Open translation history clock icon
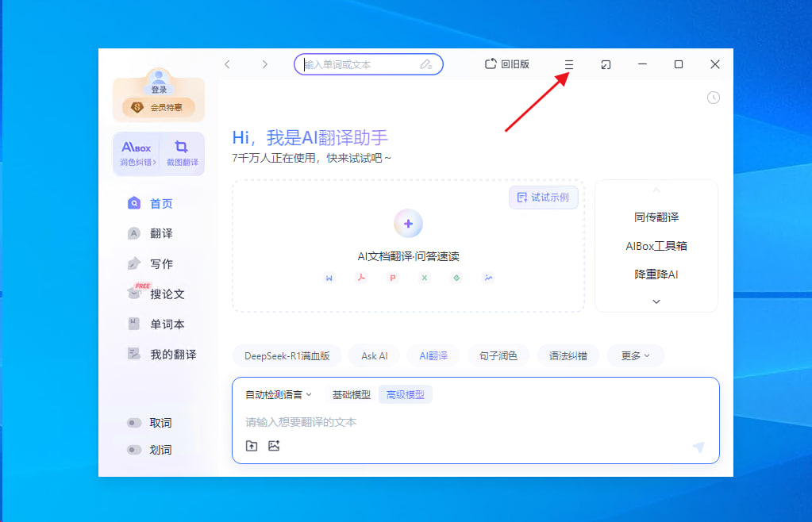The height and width of the screenshot is (522, 812). pyautogui.click(x=713, y=98)
